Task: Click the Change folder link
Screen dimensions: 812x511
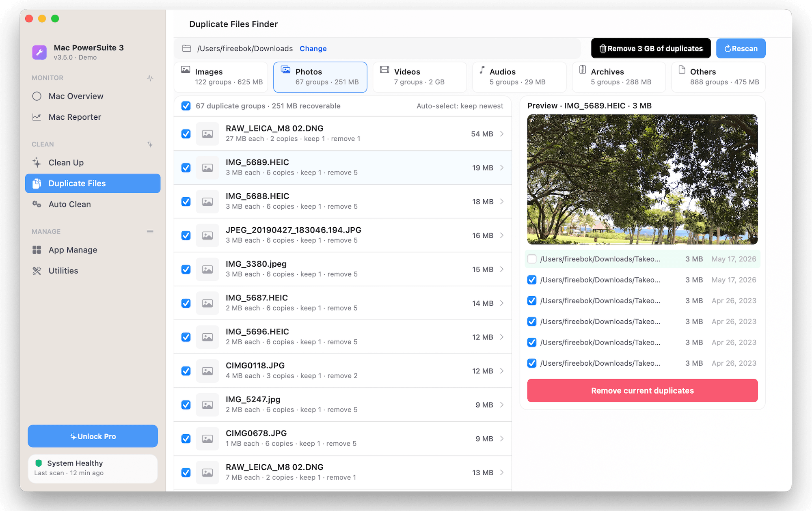Action: (313, 48)
